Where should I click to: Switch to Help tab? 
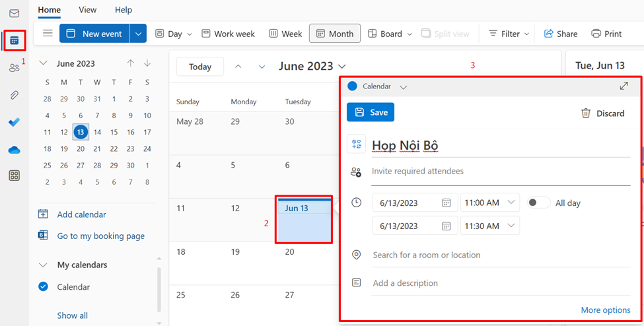coord(124,10)
